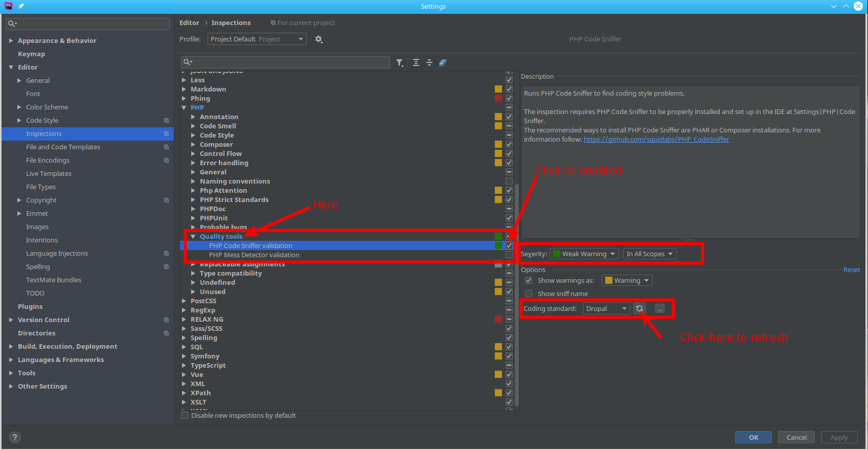Click the expand all inspections icon
The height and width of the screenshot is (450, 868).
point(416,62)
